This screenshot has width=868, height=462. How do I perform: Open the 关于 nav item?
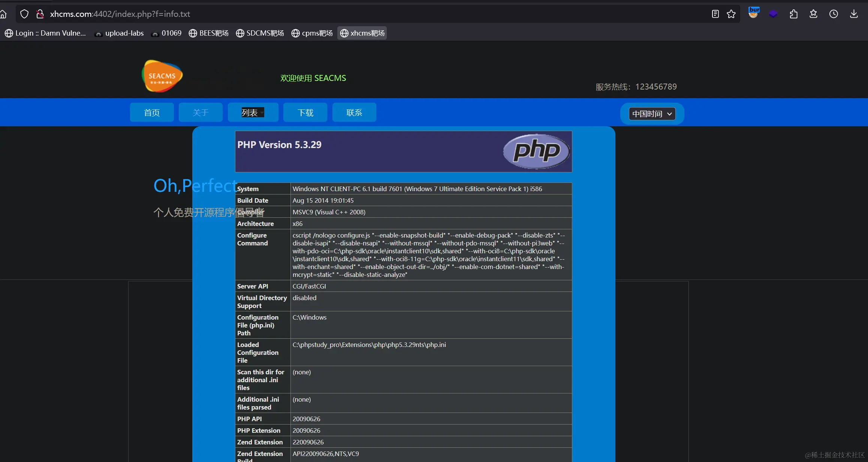click(x=201, y=112)
